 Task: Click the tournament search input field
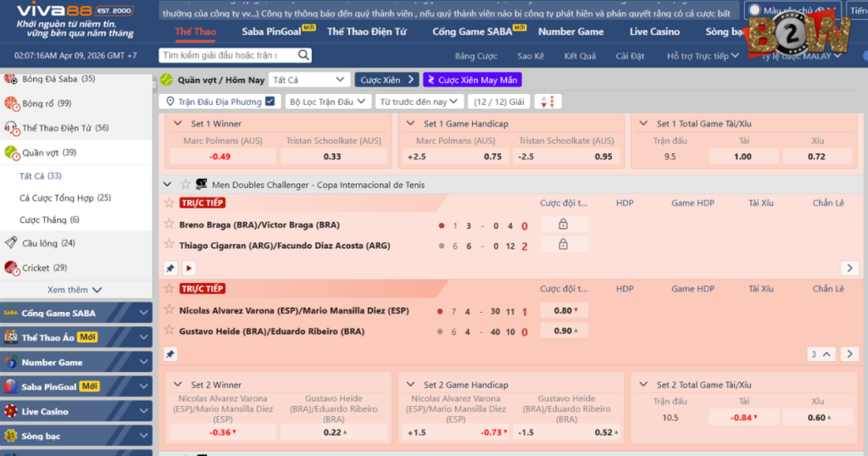[228, 55]
